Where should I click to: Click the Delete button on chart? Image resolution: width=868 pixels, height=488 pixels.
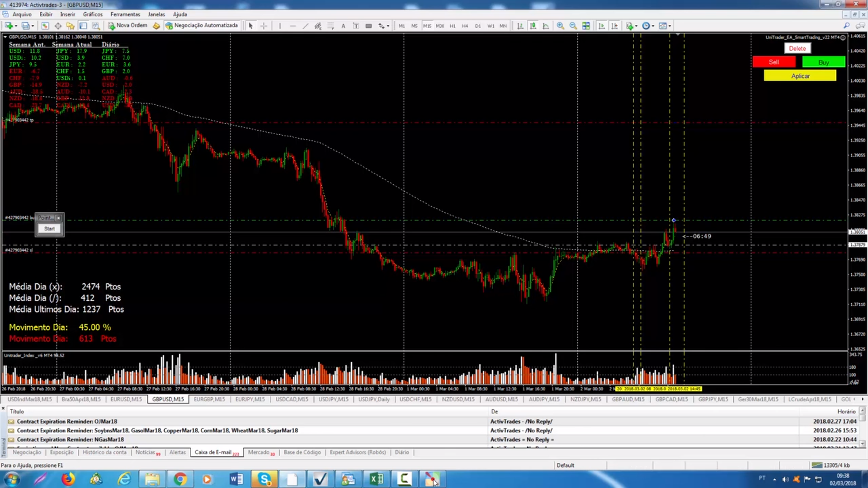pyautogui.click(x=797, y=48)
